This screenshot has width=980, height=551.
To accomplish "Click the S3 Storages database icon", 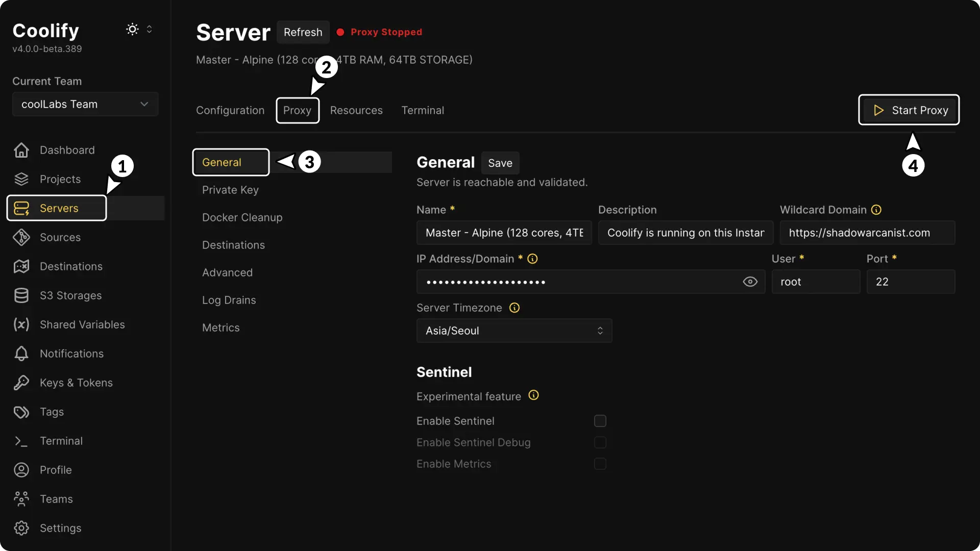I will pos(21,295).
